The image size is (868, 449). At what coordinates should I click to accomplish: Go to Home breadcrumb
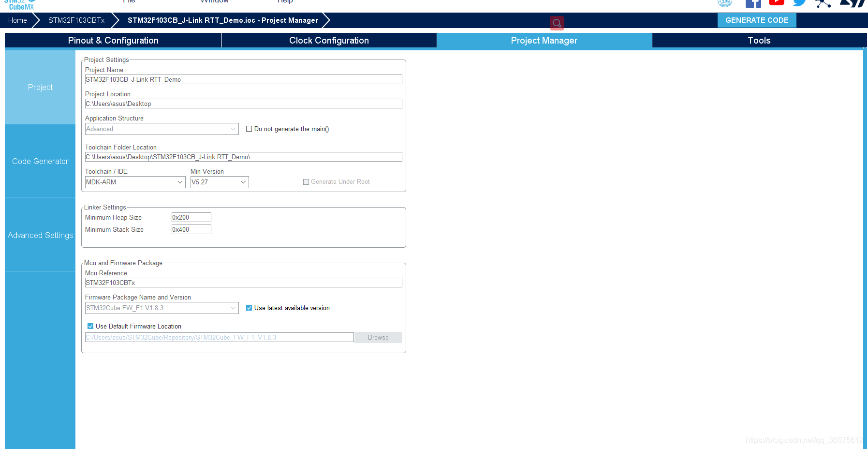17,20
